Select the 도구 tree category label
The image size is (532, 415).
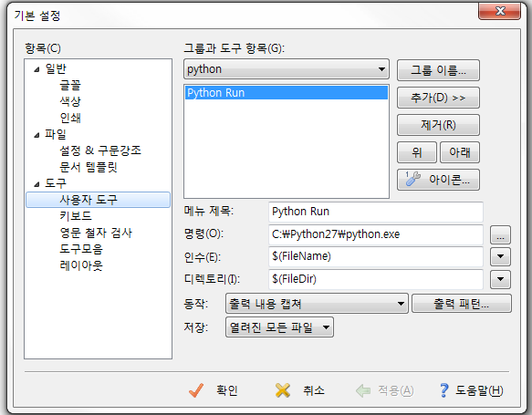[x=56, y=183]
